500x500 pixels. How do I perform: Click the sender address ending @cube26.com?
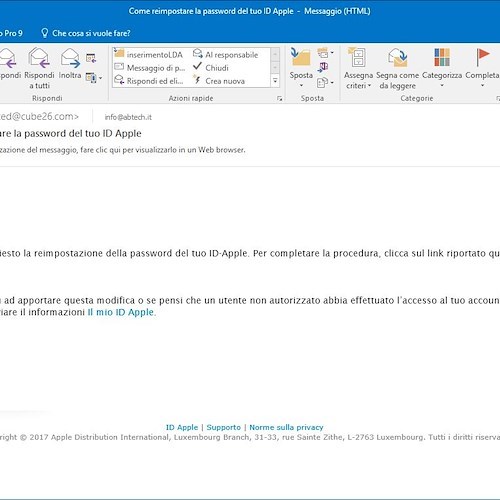tap(39, 116)
